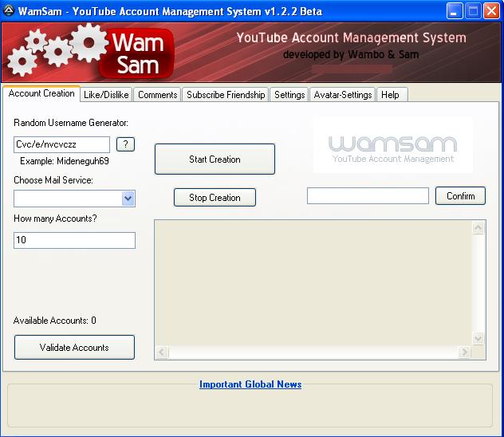Viewport: 504px width, 437px height.
Task: Expand the Choose Mail Service dropdown
Action: 128,199
